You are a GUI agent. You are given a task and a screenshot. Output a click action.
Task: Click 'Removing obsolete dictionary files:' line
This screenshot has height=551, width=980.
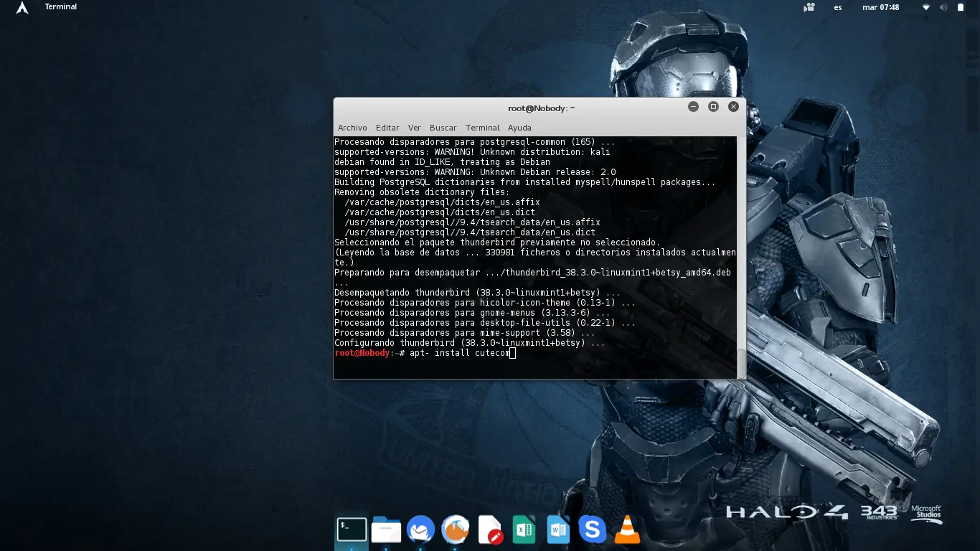pos(422,192)
